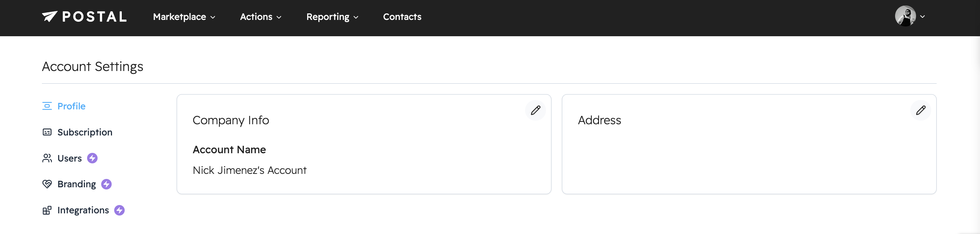Viewport: 980px width, 234px height.
Task: Select the Profile settings link
Action: coord(72,106)
